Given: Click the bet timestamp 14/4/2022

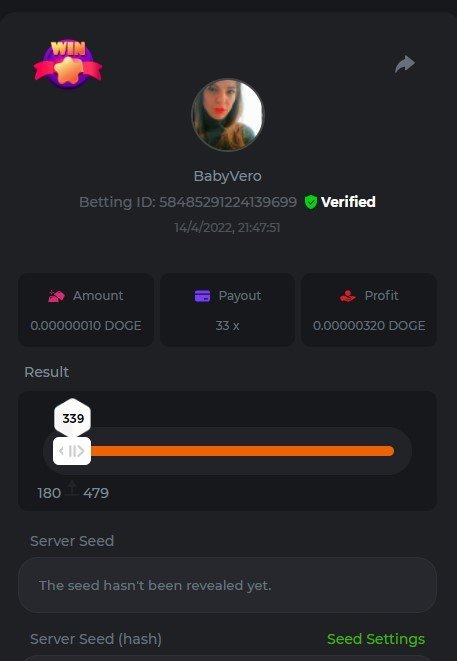Looking at the screenshot, I should pos(228,228).
